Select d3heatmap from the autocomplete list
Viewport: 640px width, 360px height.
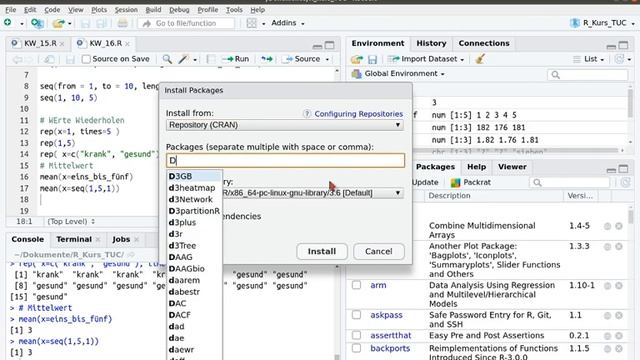pos(192,188)
